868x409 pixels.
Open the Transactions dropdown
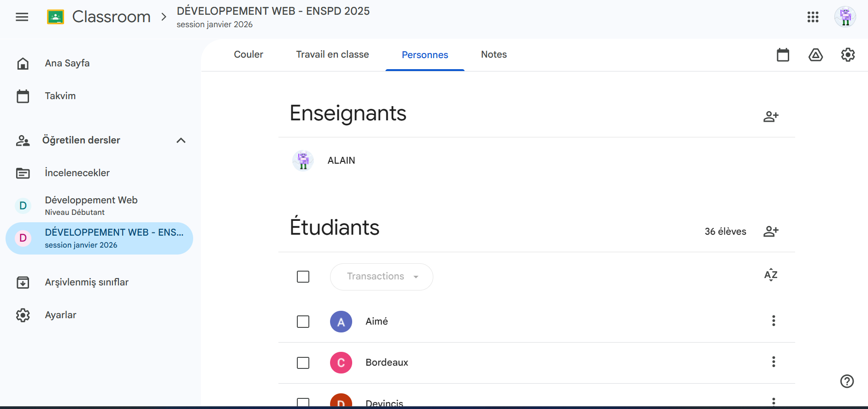coord(381,277)
